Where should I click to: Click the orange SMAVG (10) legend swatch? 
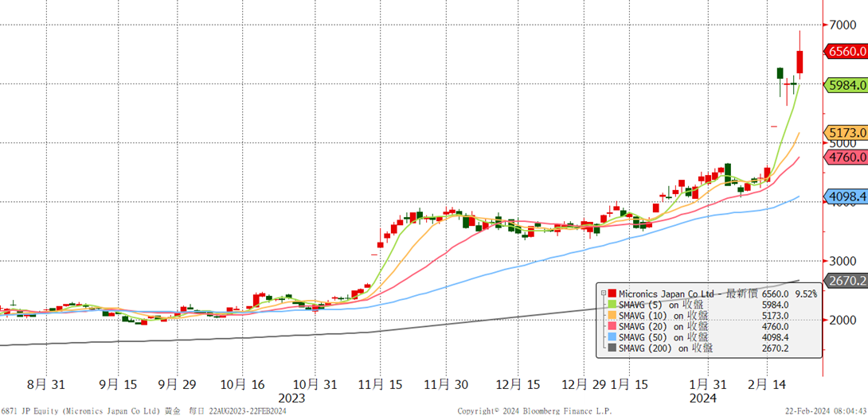point(612,315)
